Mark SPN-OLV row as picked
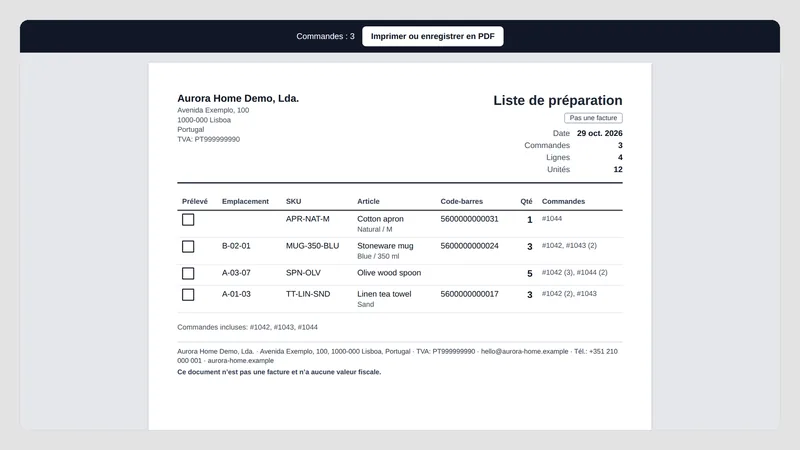This screenshot has width=800, height=450. tap(188, 273)
